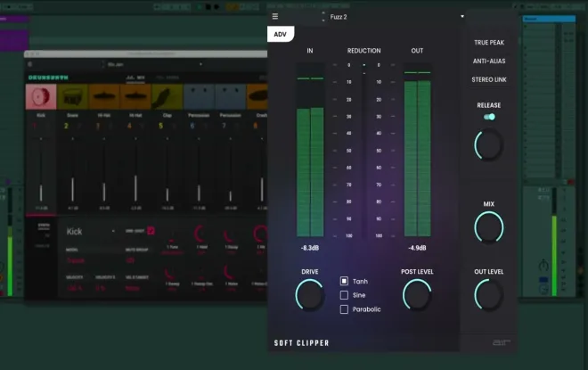Screen dimensions: 588x370
Task: Click the Release knob in Soft Clipper
Action: click(x=488, y=144)
